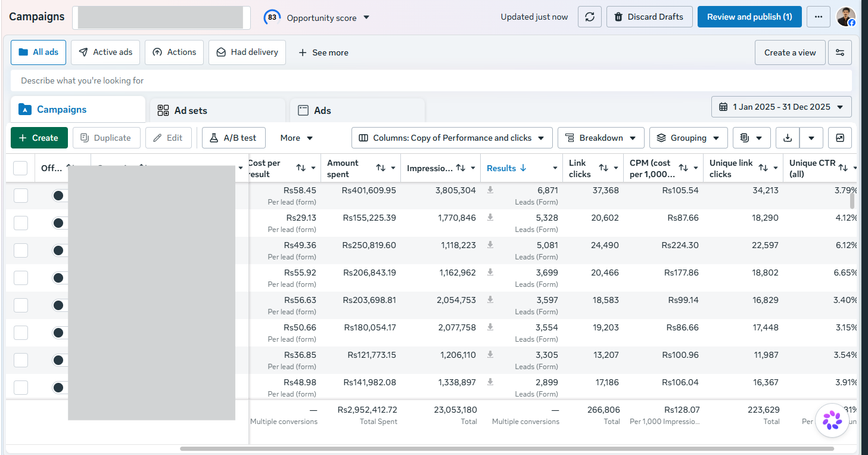Open the reports dropdown button
Viewport: 868px width, 455px height.
tap(752, 138)
